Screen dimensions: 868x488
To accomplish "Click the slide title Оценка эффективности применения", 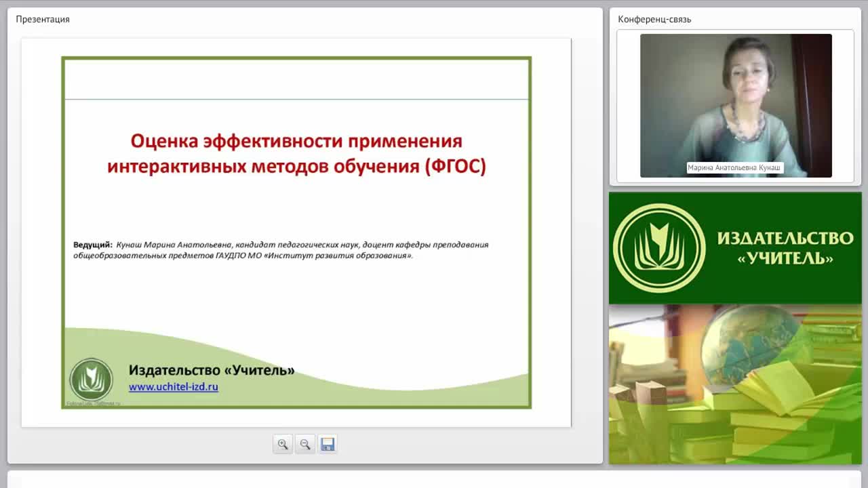I will pos(296,141).
